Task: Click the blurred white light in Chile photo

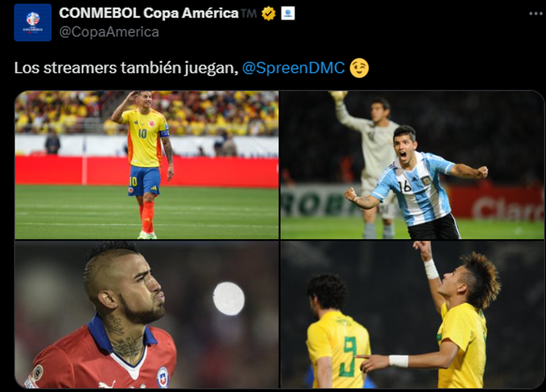Action: point(228,298)
